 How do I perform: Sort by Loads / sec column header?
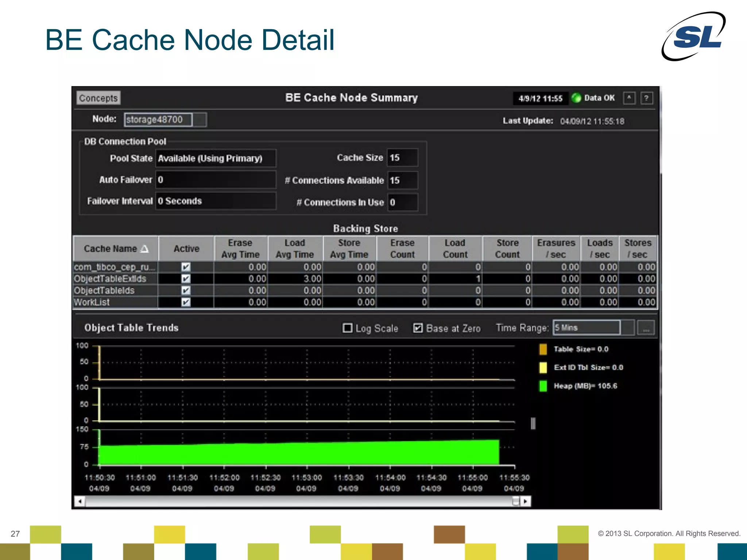click(600, 249)
